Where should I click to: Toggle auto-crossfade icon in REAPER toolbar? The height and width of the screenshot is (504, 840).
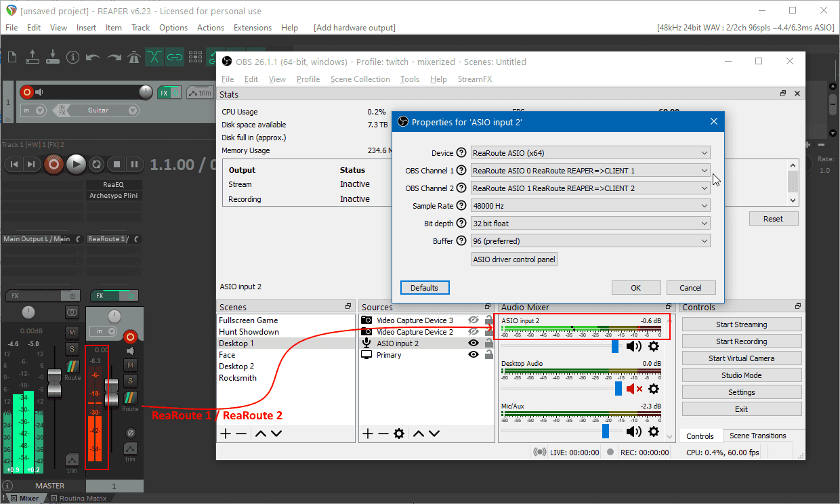(x=154, y=57)
